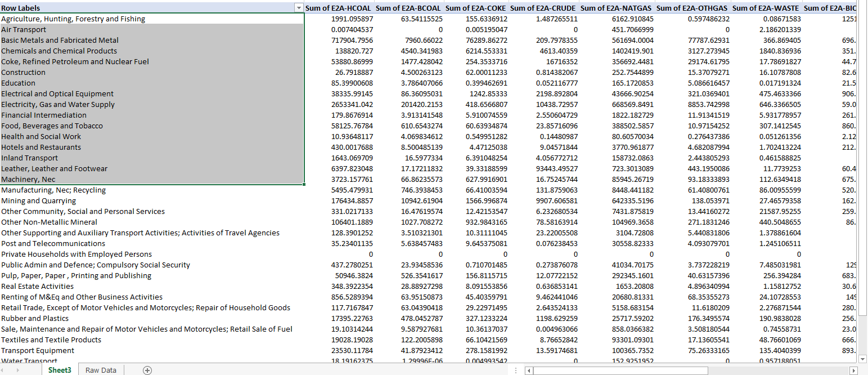Select Post and Telecommunications label
The height and width of the screenshot is (375, 868).
click(53, 244)
